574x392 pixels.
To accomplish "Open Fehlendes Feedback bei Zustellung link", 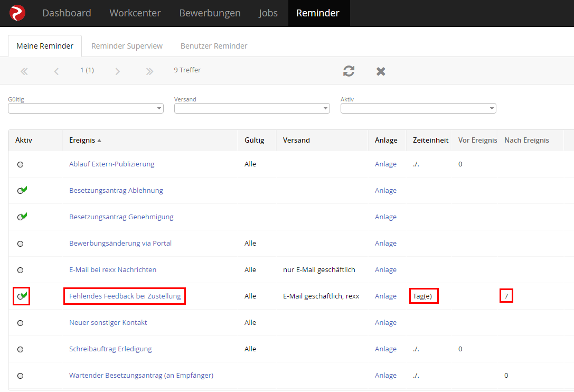I will pyautogui.click(x=125, y=296).
